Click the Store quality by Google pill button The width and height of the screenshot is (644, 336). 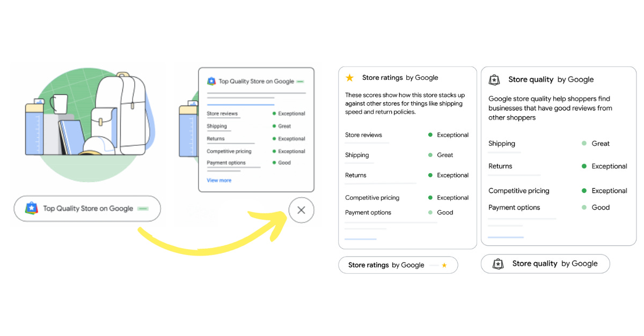click(x=545, y=264)
